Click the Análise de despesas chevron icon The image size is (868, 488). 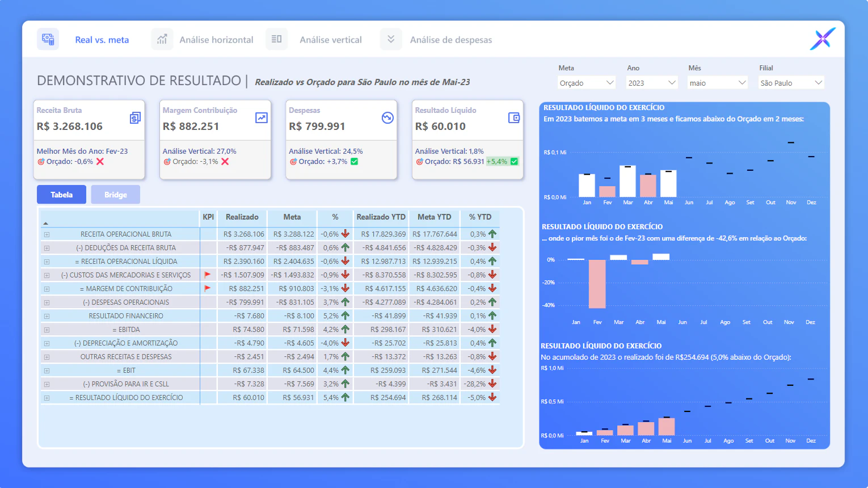coord(391,39)
